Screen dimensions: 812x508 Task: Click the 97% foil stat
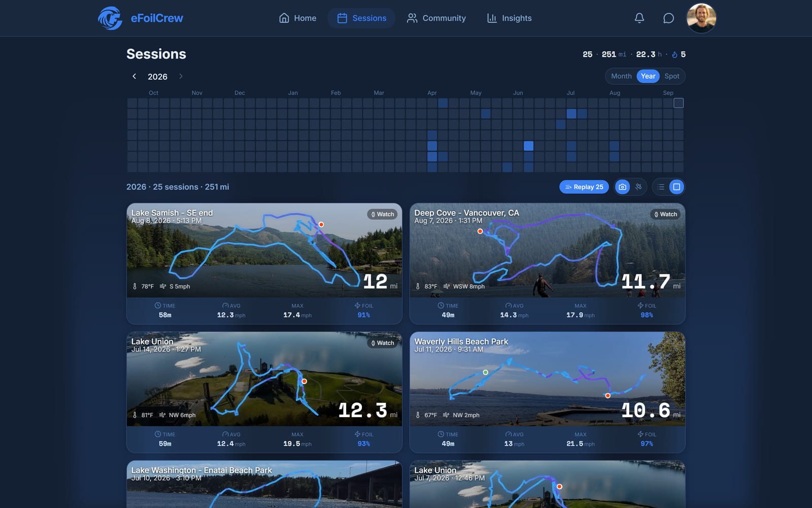click(647, 444)
